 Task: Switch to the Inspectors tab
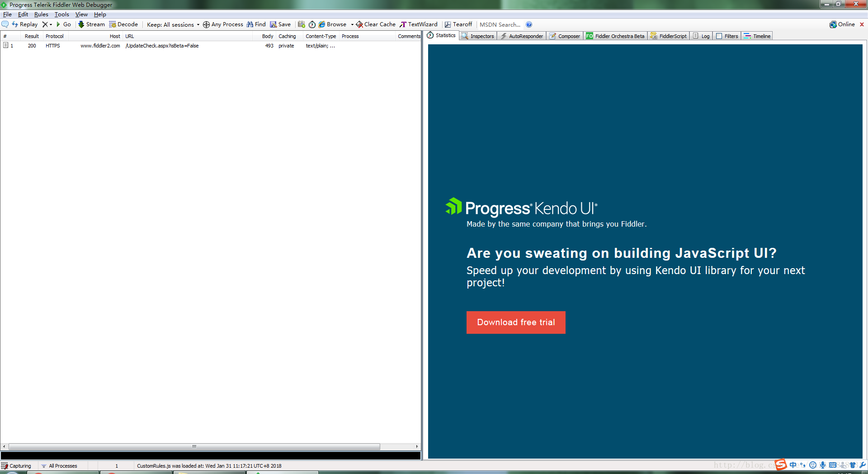(478, 36)
